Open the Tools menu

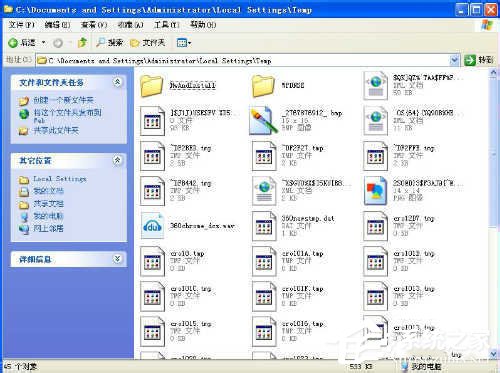point(167,25)
